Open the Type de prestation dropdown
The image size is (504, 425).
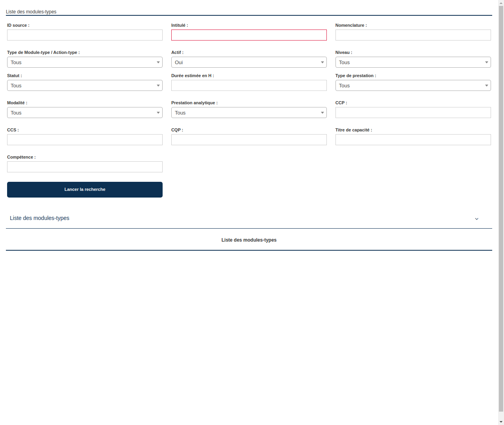pos(413,85)
